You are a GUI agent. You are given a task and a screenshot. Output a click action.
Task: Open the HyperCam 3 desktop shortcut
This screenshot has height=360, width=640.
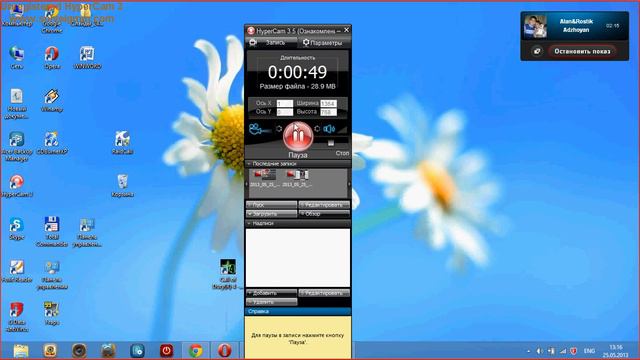pyautogui.click(x=17, y=186)
